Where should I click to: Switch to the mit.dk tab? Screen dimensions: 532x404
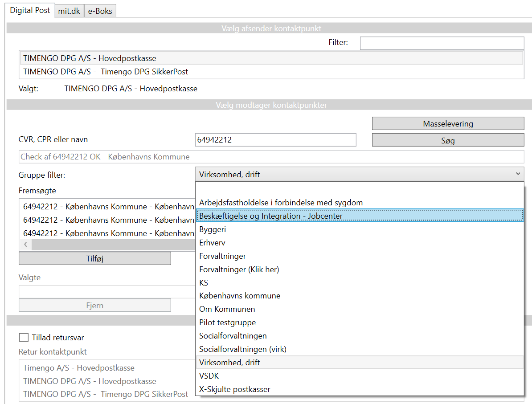(x=69, y=11)
